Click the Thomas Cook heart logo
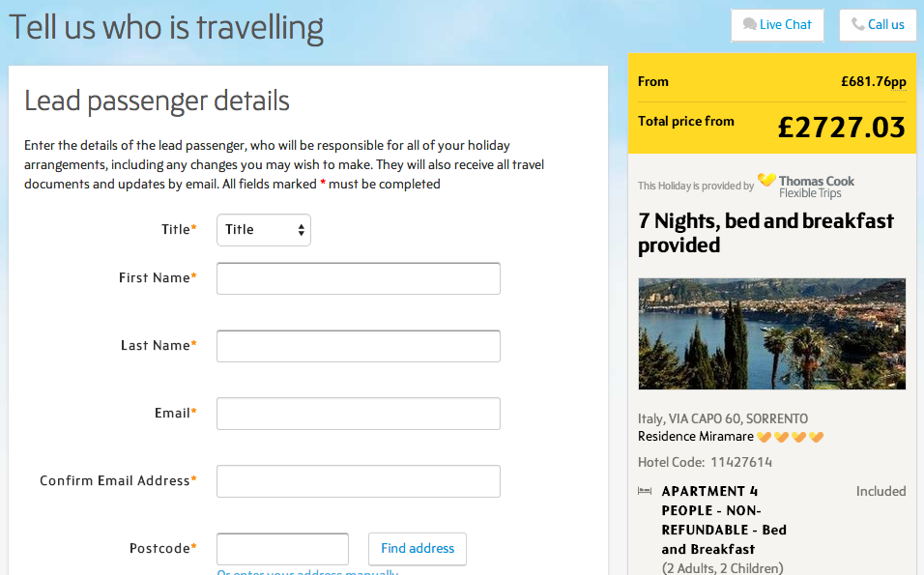Viewport: 924px width, 575px height. pyautogui.click(x=766, y=180)
